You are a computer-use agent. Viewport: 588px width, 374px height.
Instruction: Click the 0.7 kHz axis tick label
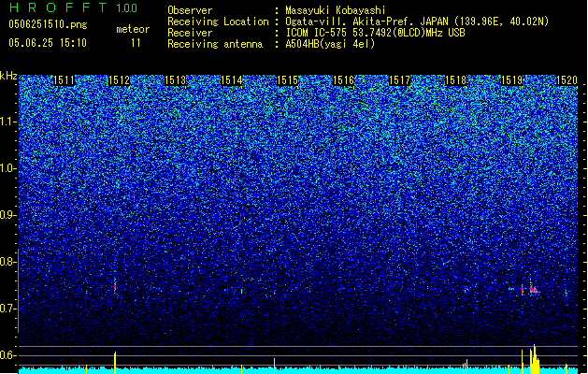pos(8,309)
